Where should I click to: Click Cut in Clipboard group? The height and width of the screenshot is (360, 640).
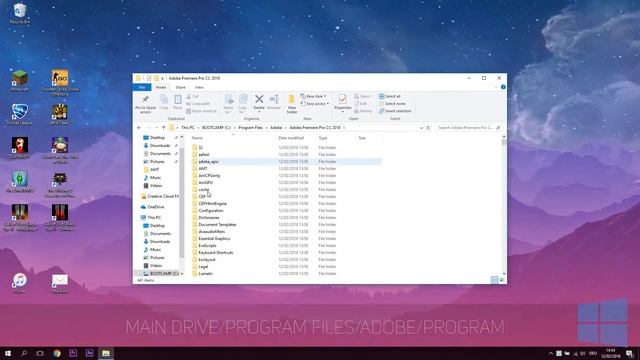click(x=192, y=96)
